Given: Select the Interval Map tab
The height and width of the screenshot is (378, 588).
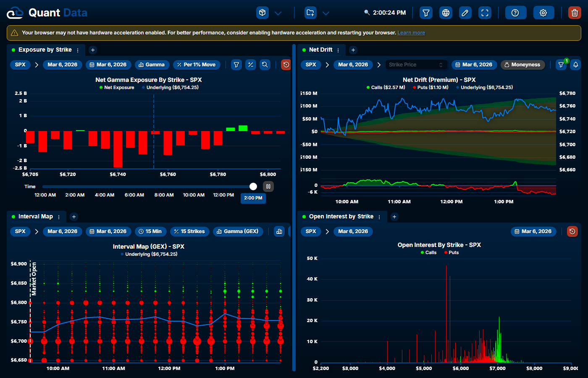Looking at the screenshot, I should (35, 217).
